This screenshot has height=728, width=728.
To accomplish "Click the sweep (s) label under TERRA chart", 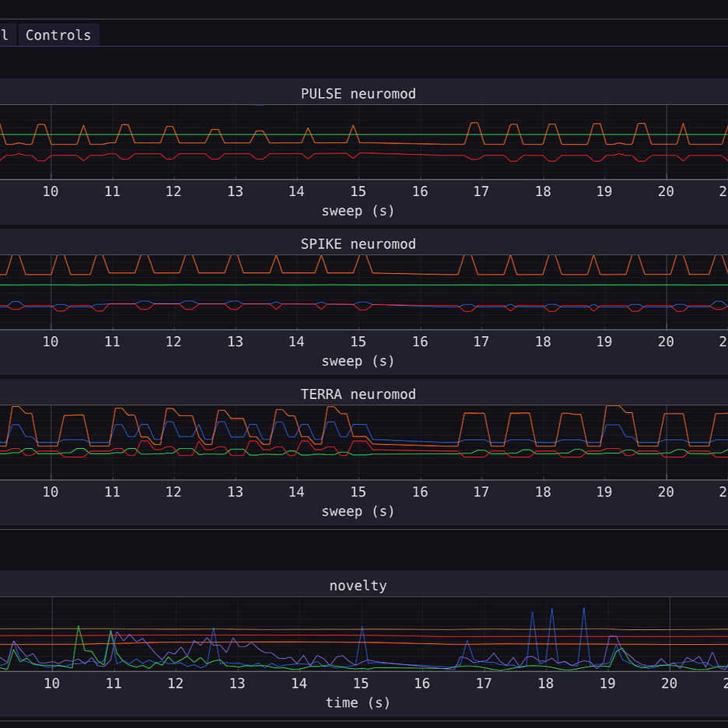I will click(358, 511).
